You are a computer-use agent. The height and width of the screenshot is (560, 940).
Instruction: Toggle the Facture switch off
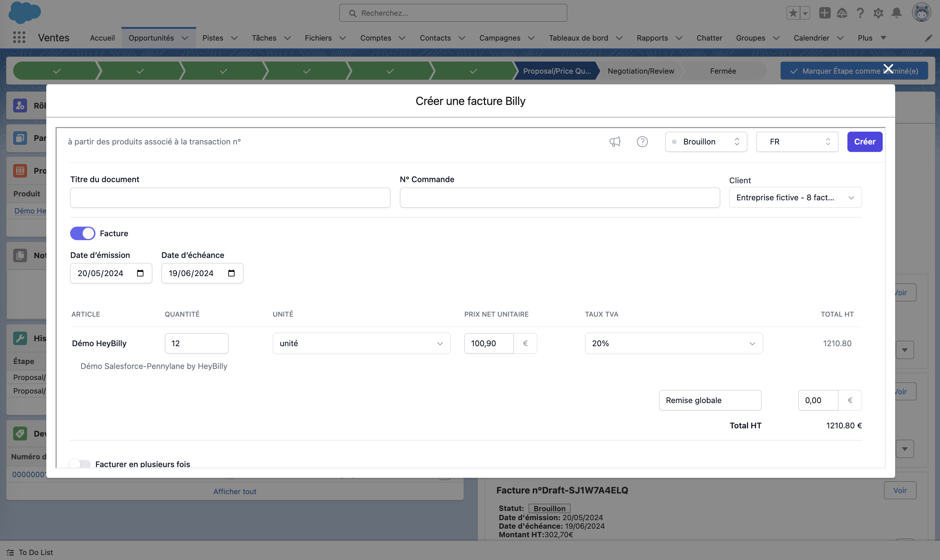click(82, 233)
